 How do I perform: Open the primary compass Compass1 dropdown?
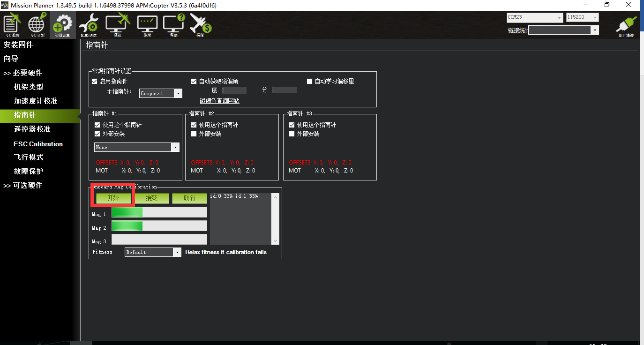[161, 93]
